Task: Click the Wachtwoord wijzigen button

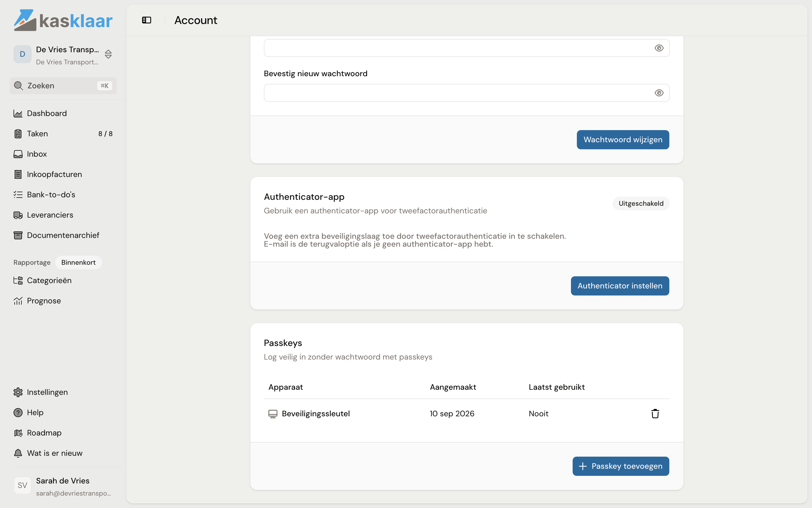Action: click(x=623, y=140)
